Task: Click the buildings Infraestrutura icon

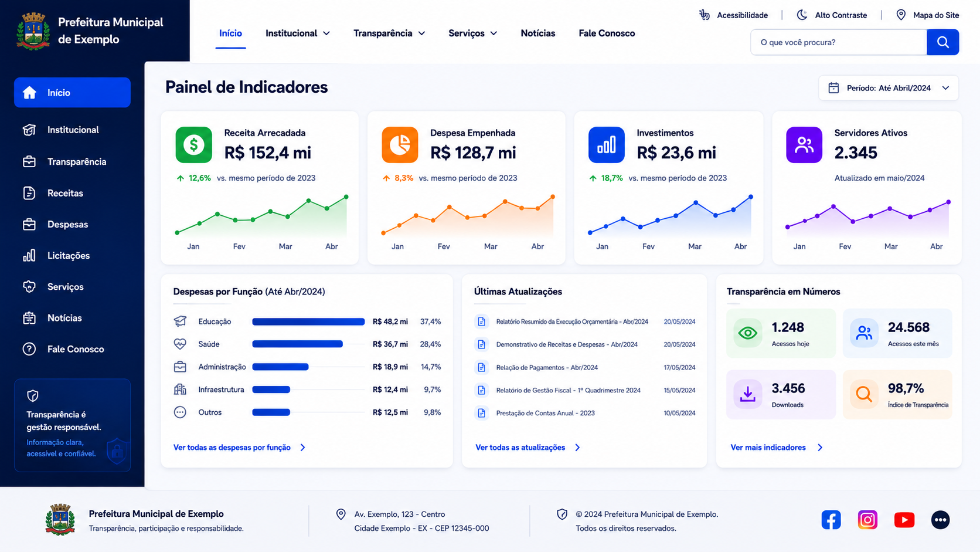Action: [180, 390]
